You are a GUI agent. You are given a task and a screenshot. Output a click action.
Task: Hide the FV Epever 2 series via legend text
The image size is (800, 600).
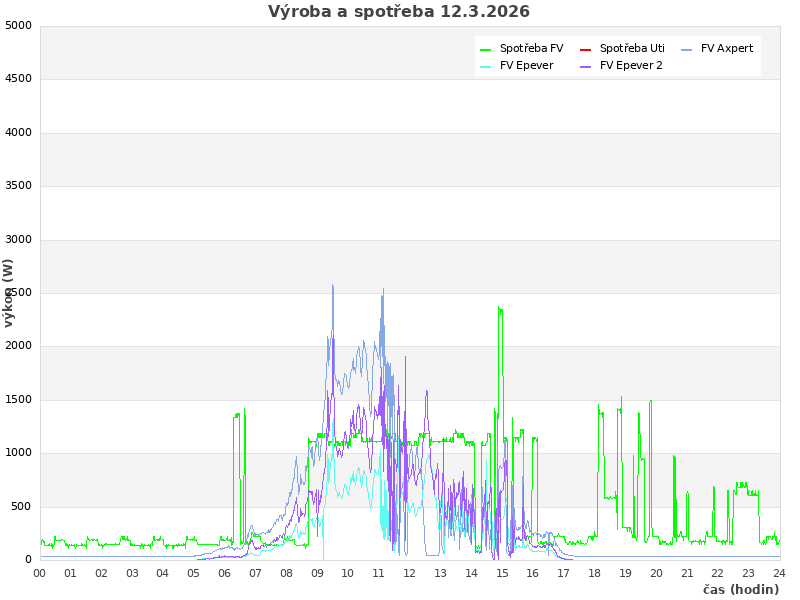point(631,66)
